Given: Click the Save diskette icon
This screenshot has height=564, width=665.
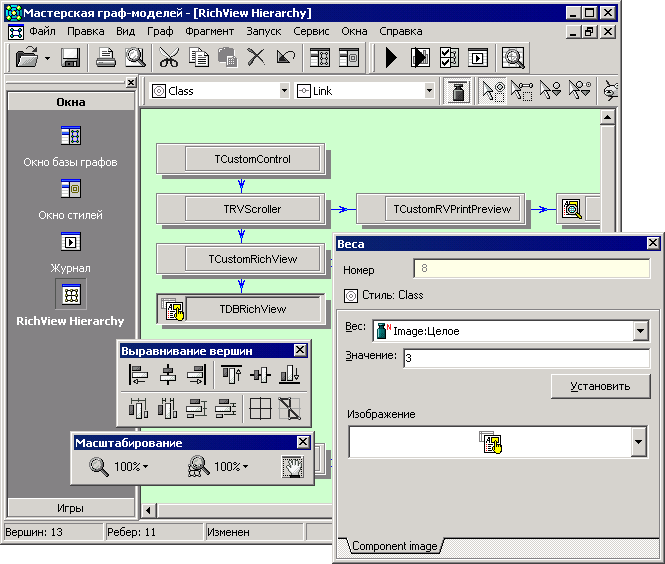Looking at the screenshot, I should [x=71, y=58].
